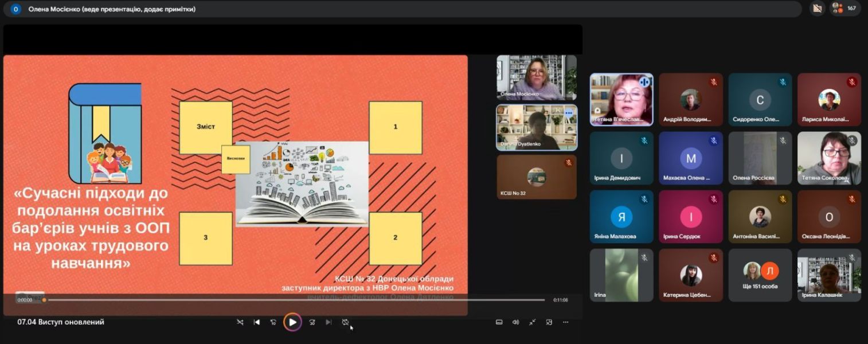The width and height of the screenshot is (868, 344).
Task: Skip back 10 seconds
Action: [x=273, y=322]
